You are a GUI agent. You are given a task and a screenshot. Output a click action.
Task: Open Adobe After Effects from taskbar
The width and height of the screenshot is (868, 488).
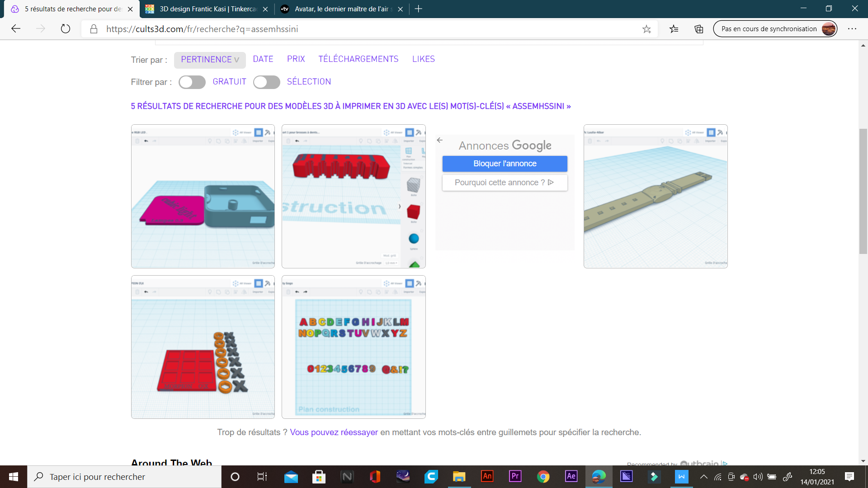[x=571, y=476]
